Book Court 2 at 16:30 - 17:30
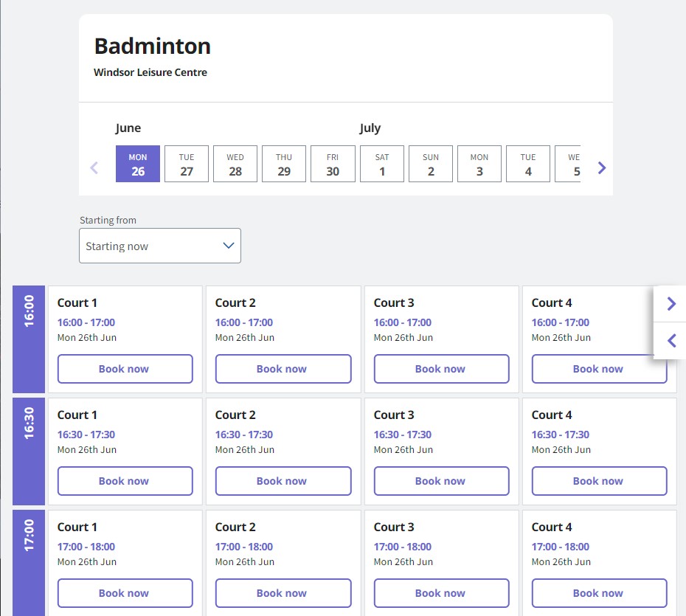 tap(283, 481)
